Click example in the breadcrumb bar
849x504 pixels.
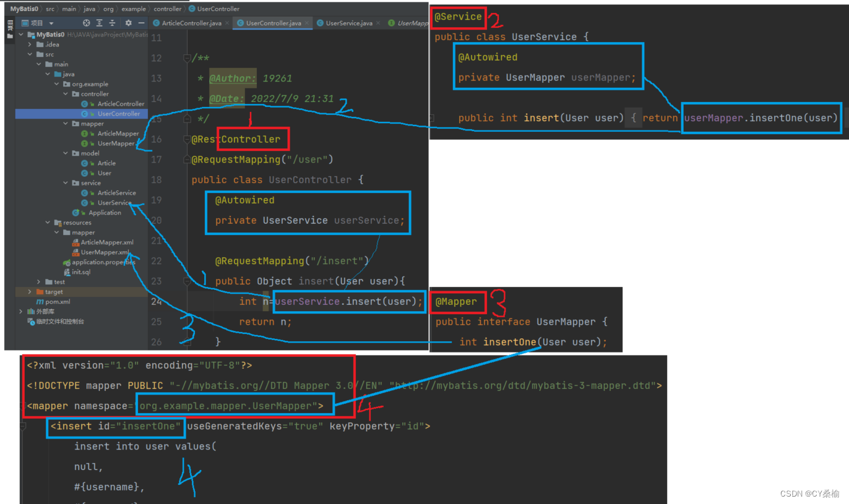[134, 9]
